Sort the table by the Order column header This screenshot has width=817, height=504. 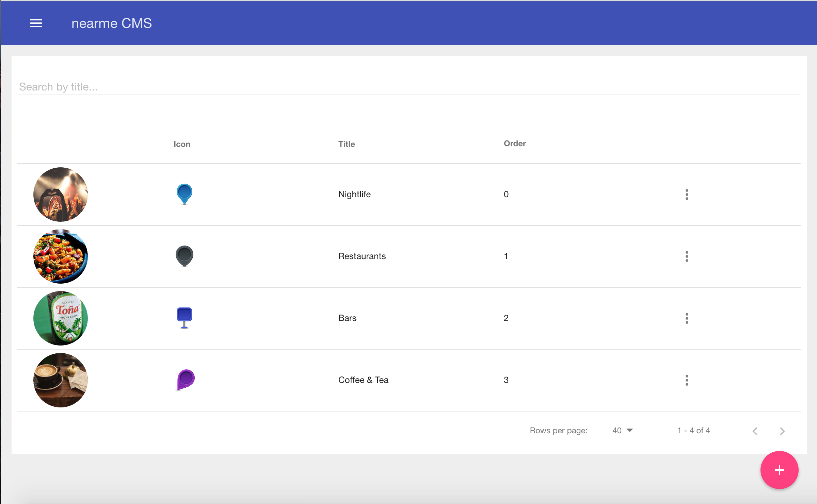pos(514,143)
